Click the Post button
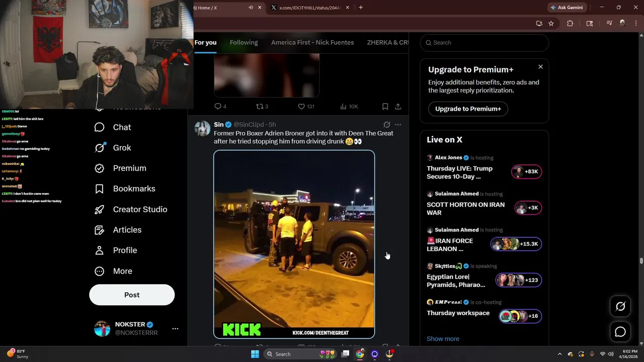 point(132,295)
